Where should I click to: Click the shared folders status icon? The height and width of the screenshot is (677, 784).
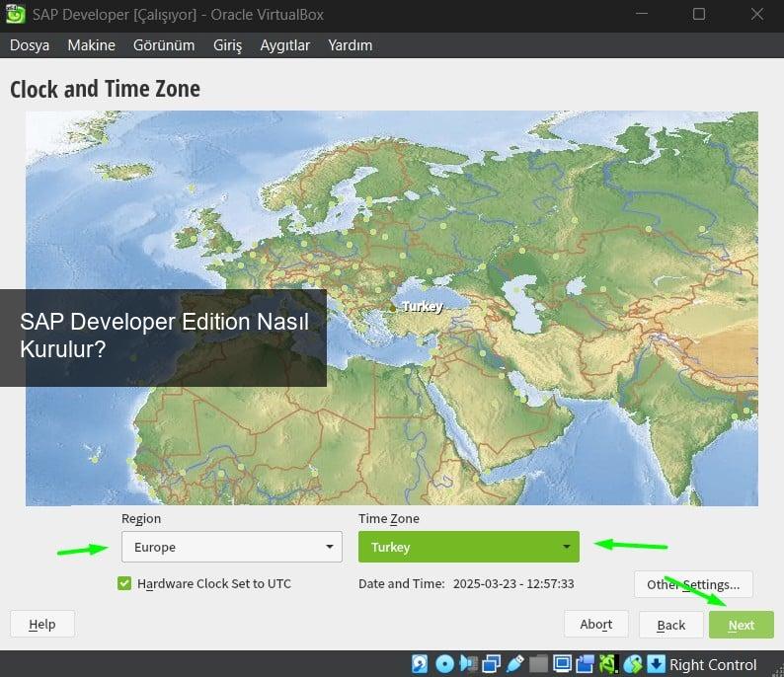click(539, 664)
